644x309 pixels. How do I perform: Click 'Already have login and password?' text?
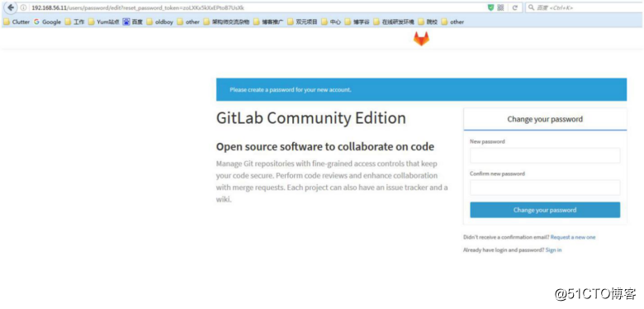pos(504,250)
